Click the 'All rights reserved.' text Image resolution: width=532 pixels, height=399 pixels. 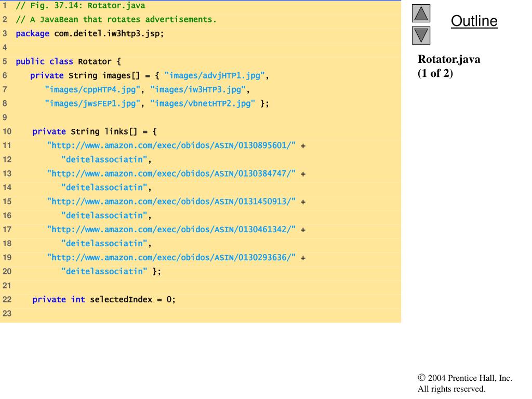coord(451,389)
